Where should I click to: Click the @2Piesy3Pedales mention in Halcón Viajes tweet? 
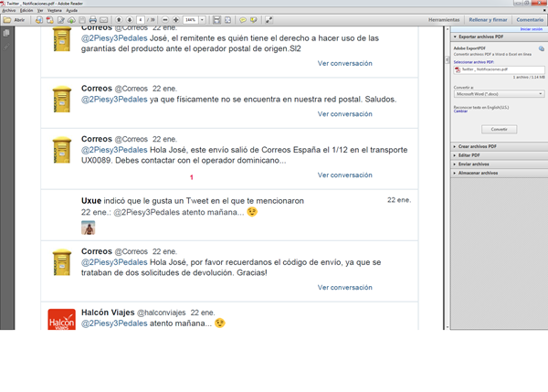[x=114, y=323]
